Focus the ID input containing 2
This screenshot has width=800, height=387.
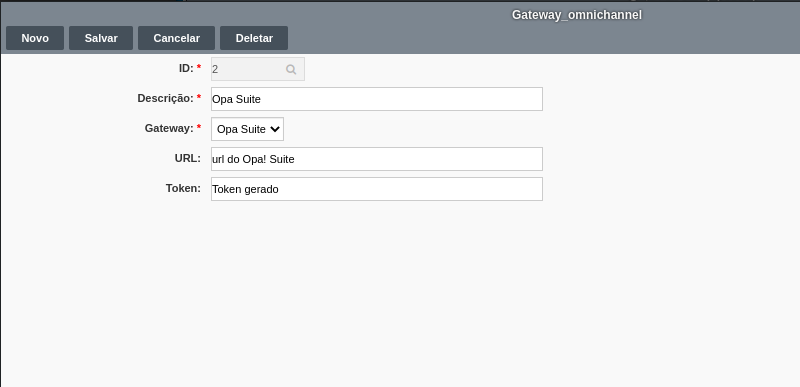pos(258,69)
